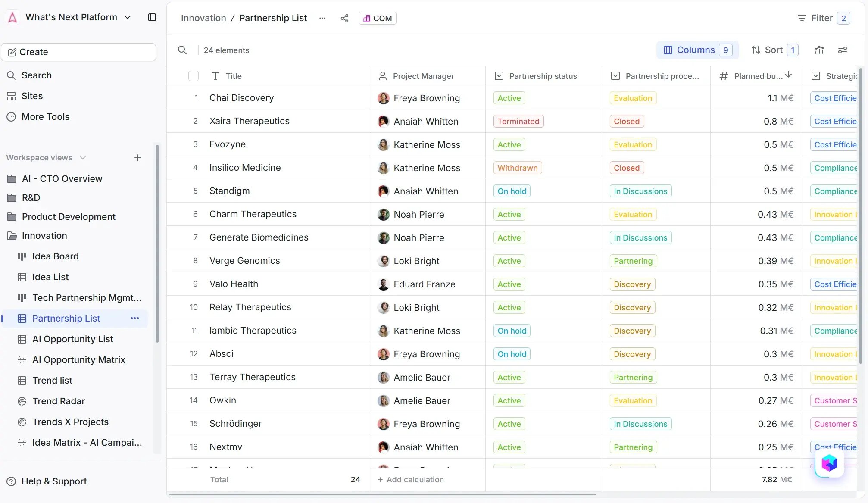The height and width of the screenshot is (503, 868).
Task: Open the Share panel via the share icon
Action: pos(344,18)
